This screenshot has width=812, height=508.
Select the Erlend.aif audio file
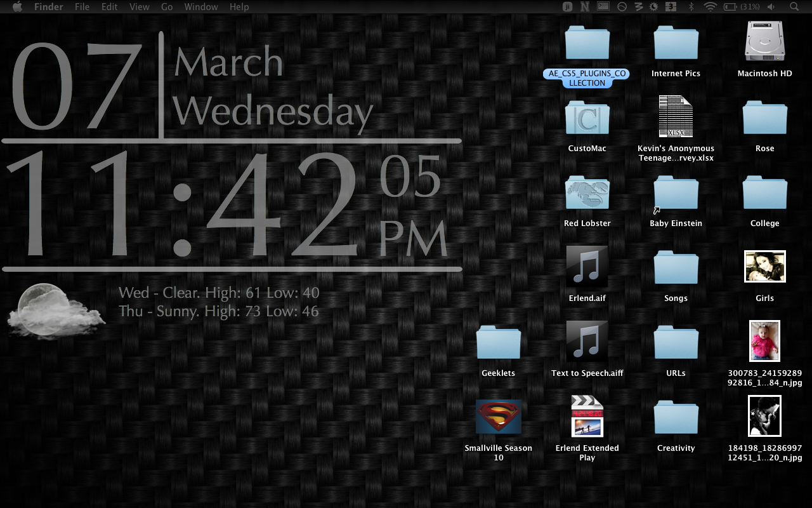coord(587,267)
